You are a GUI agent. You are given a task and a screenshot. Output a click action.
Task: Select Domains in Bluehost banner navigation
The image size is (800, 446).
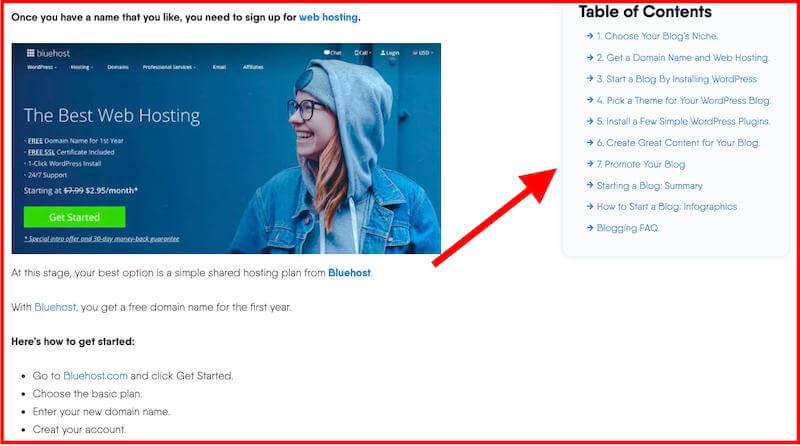118,67
